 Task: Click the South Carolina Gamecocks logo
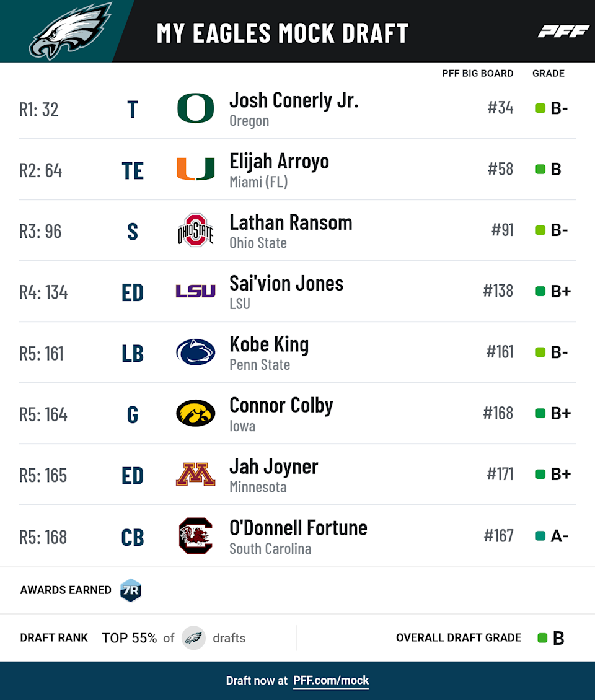[x=196, y=536]
